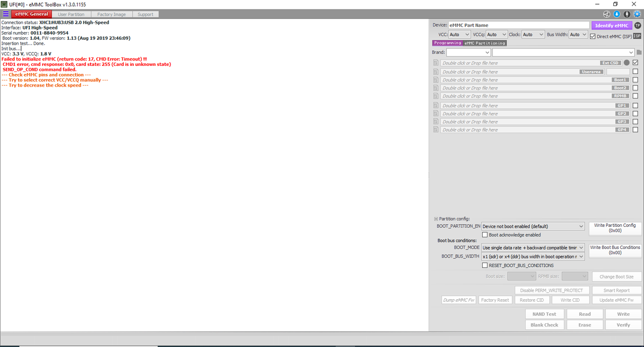Open the model dropdown beside Brand
This screenshot has width=644, height=347.
pos(563,52)
